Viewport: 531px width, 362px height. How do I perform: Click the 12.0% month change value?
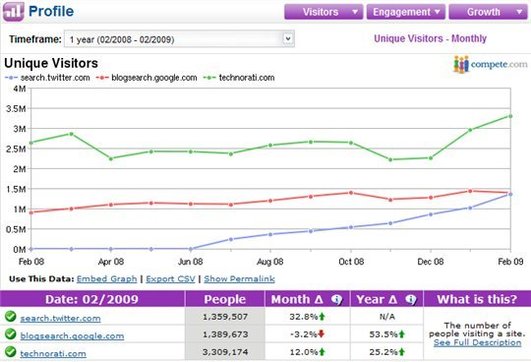[303, 352]
